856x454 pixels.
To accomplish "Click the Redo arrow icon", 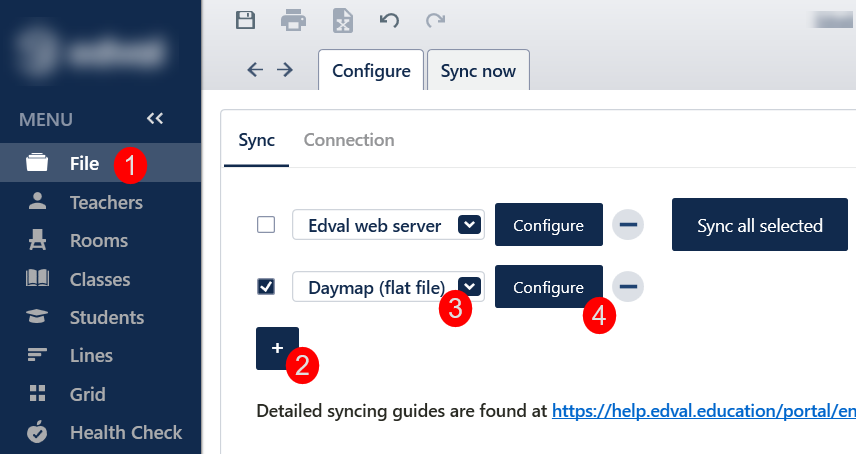I will click(435, 19).
